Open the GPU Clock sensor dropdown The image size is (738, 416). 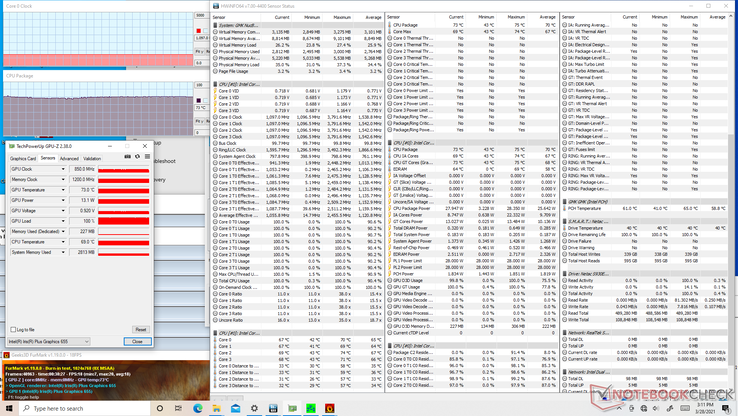[x=63, y=169]
